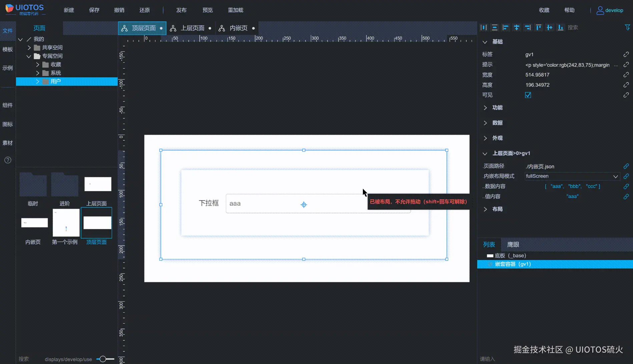Open the 图标 sidebar tab

tap(8, 124)
